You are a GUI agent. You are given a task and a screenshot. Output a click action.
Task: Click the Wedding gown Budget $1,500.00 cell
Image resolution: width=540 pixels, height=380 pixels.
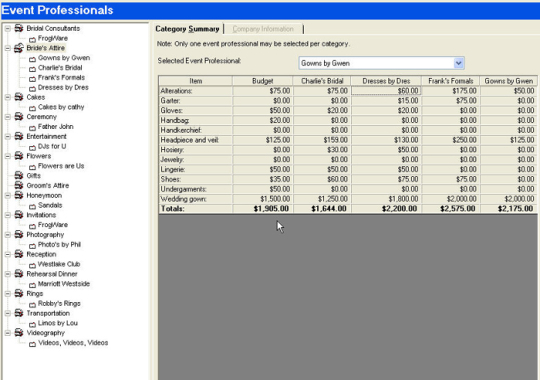click(x=262, y=199)
